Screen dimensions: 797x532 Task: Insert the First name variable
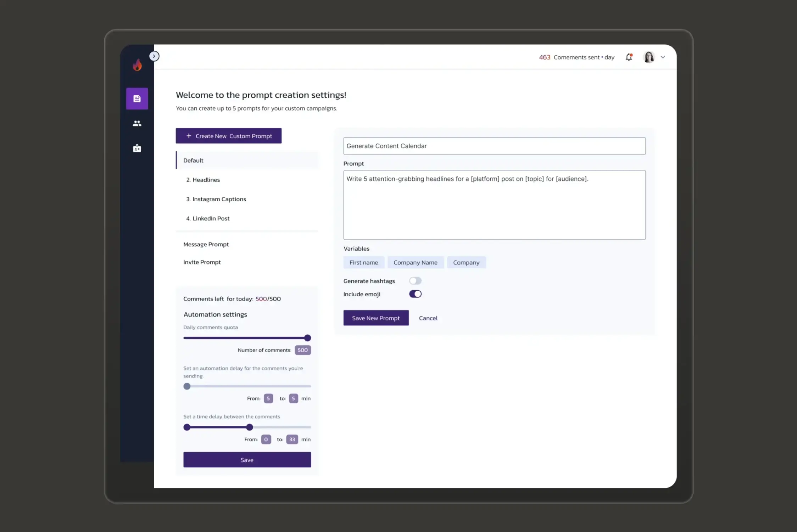pyautogui.click(x=364, y=262)
